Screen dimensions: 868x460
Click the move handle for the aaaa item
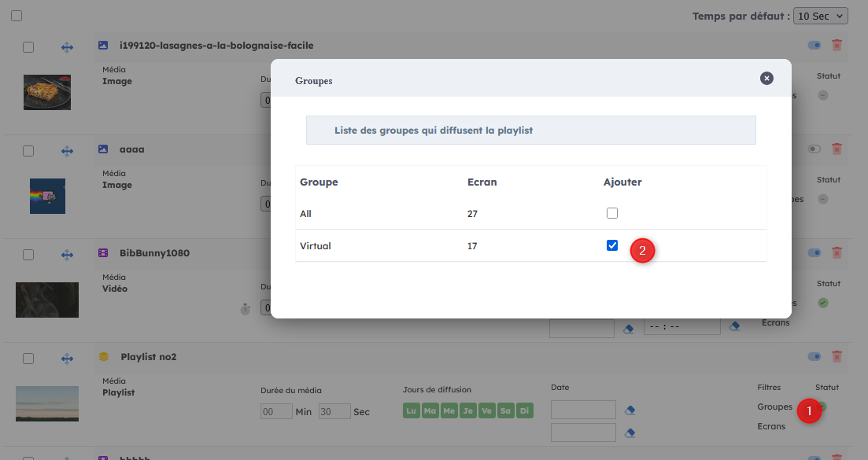[67, 149]
